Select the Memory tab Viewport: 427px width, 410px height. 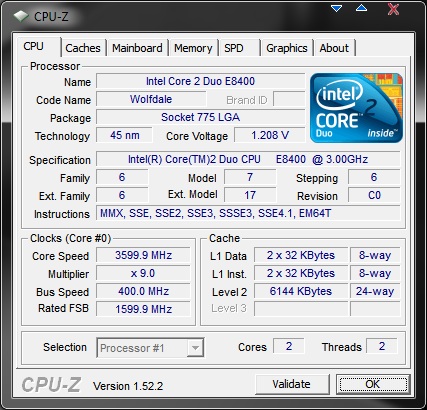[x=193, y=48]
